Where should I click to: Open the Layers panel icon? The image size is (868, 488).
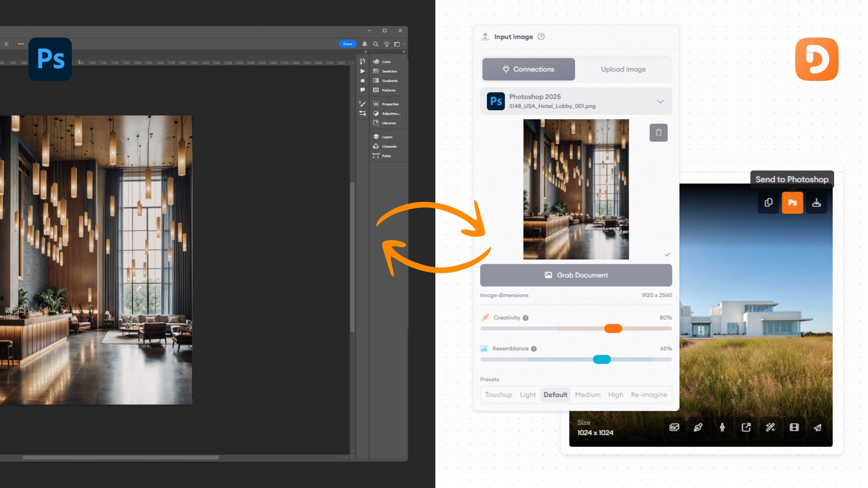point(376,136)
